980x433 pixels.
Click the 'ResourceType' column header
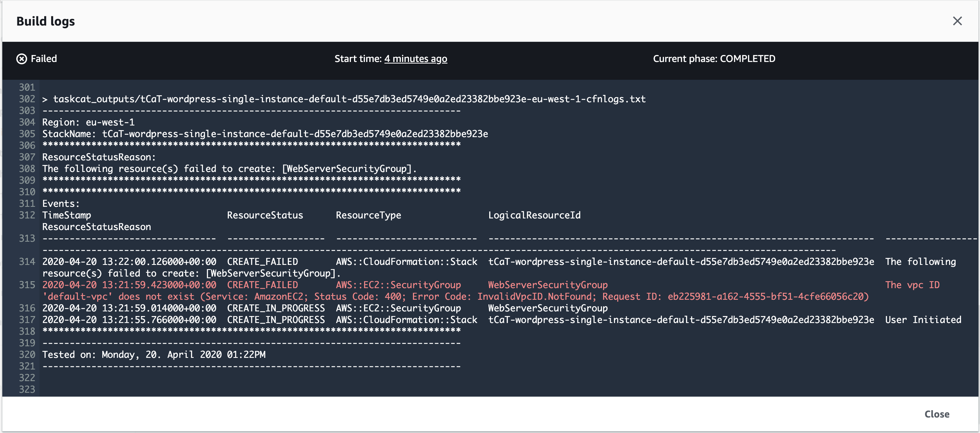tap(368, 215)
